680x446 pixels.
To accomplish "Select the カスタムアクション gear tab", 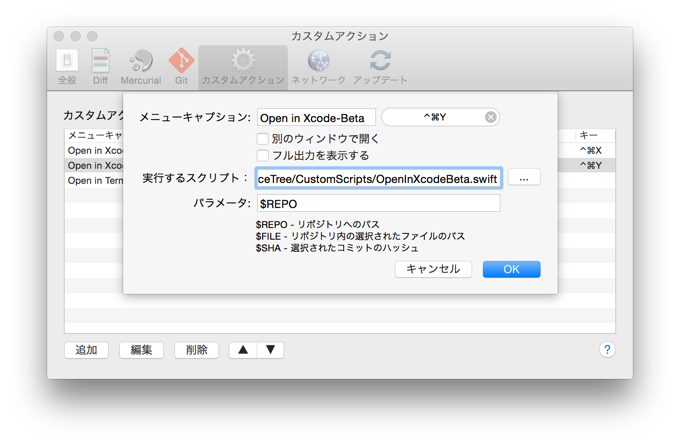I will pyautogui.click(x=243, y=67).
